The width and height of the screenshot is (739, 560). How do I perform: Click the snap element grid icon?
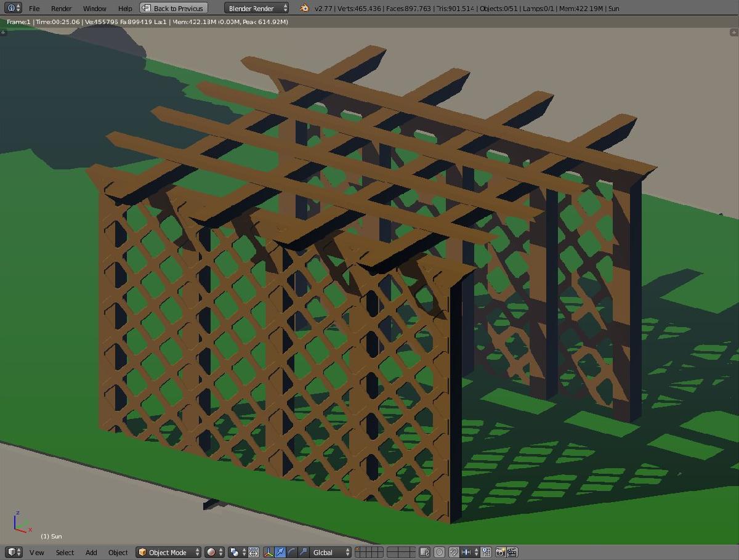[486, 553]
